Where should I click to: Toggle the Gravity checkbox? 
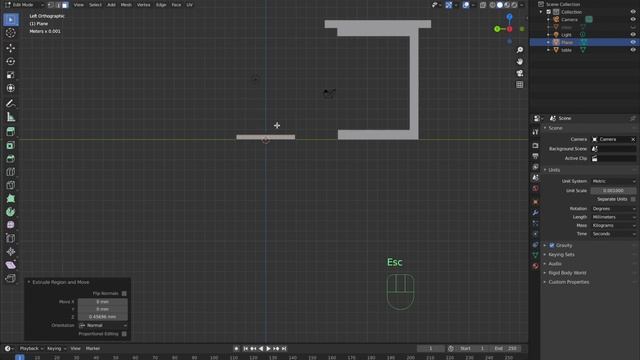click(552, 245)
